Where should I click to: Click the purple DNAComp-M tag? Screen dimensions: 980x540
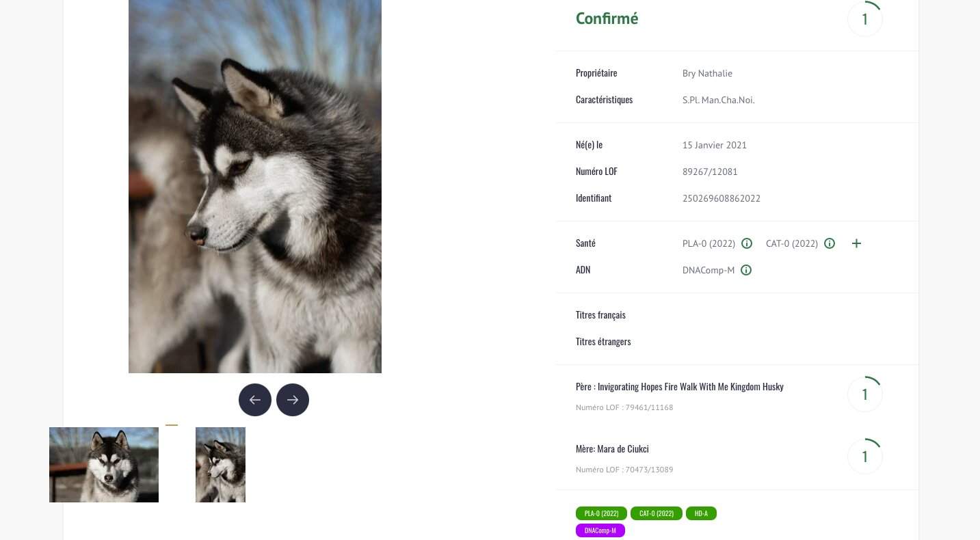pyautogui.click(x=600, y=530)
